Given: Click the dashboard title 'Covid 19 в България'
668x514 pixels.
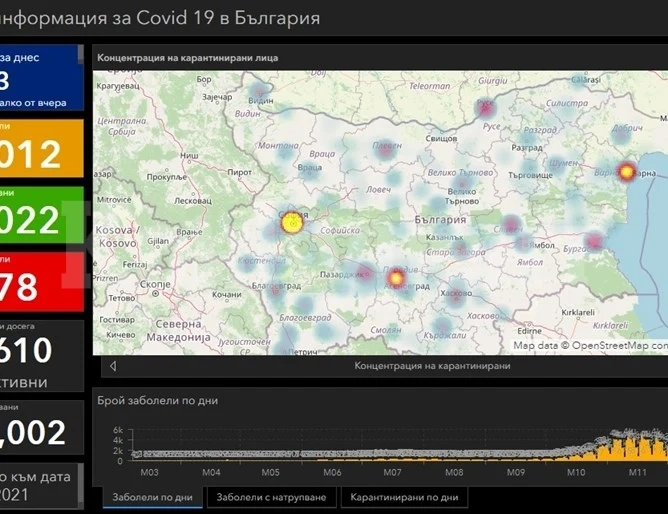Looking at the screenshot, I should (228, 18).
